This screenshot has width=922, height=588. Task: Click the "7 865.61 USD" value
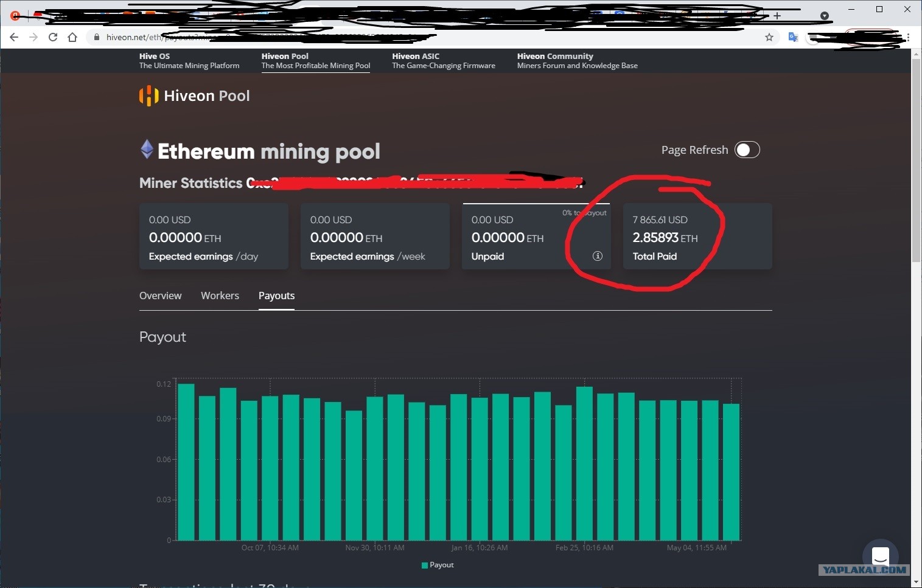660,220
